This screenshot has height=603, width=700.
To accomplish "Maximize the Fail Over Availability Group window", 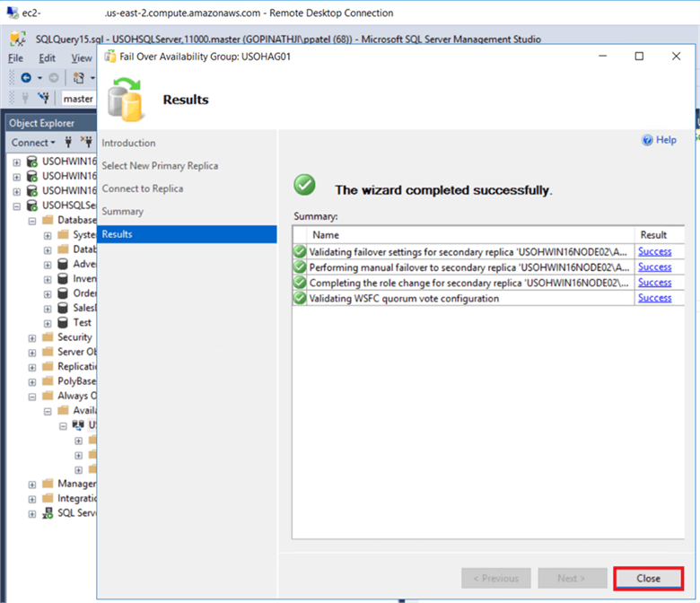I will [639, 57].
